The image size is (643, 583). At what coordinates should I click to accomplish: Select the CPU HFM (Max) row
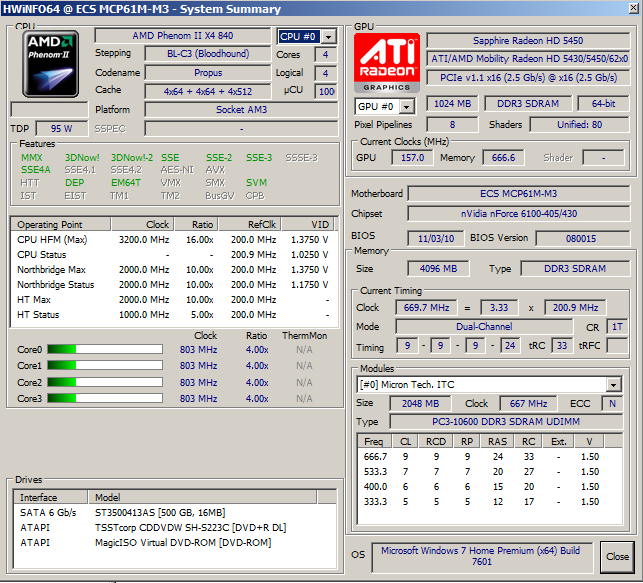[173, 239]
